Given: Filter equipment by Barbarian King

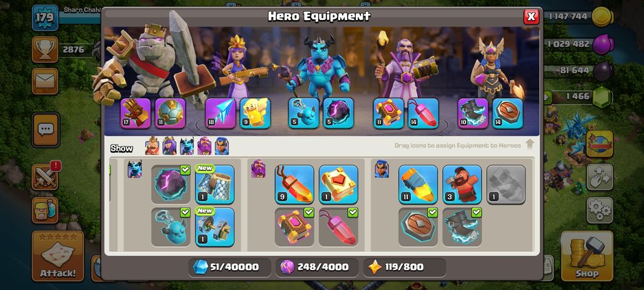Looking at the screenshot, I should click(x=152, y=146).
